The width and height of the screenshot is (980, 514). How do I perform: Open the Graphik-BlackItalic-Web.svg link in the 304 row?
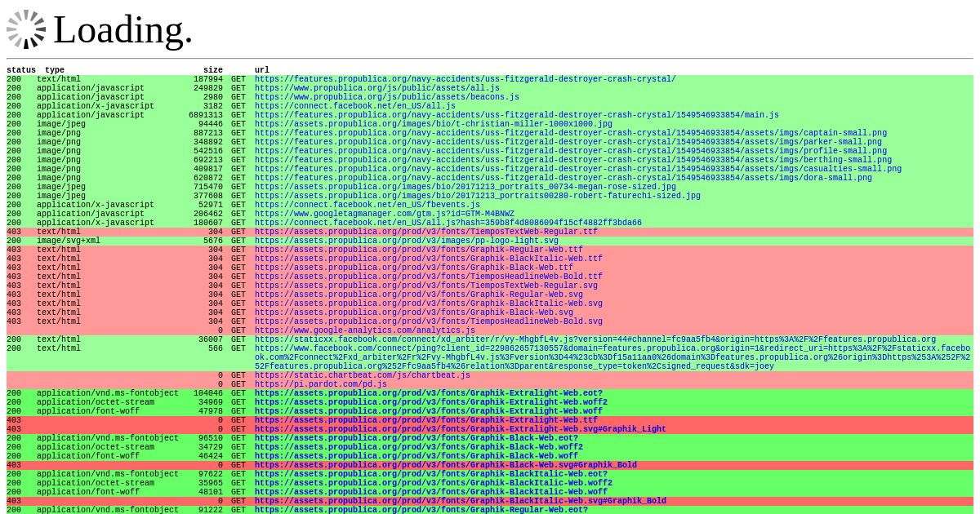tap(429, 304)
